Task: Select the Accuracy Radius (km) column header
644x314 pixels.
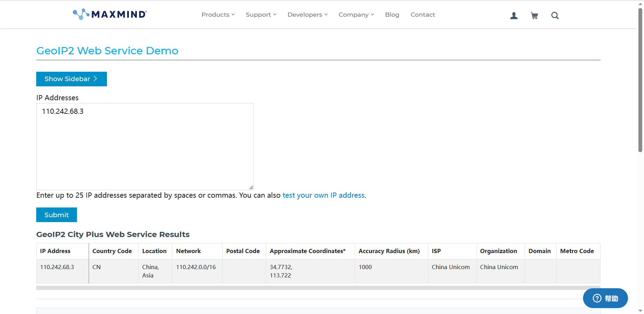Action: click(x=391, y=251)
